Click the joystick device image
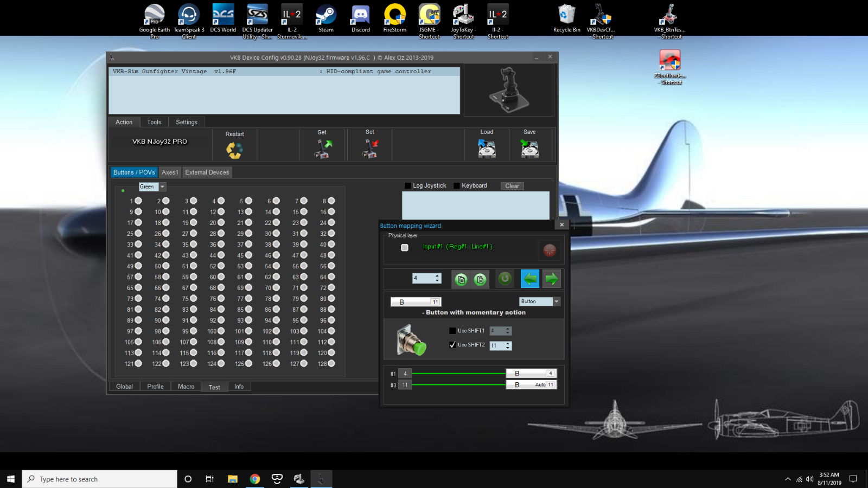 pyautogui.click(x=509, y=89)
